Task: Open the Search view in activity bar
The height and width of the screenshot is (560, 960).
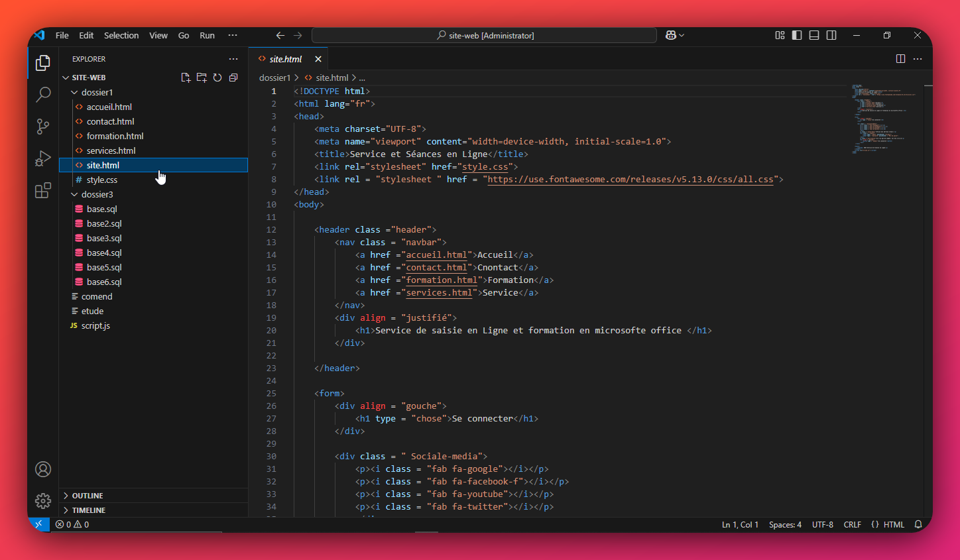Action: pos(43,95)
